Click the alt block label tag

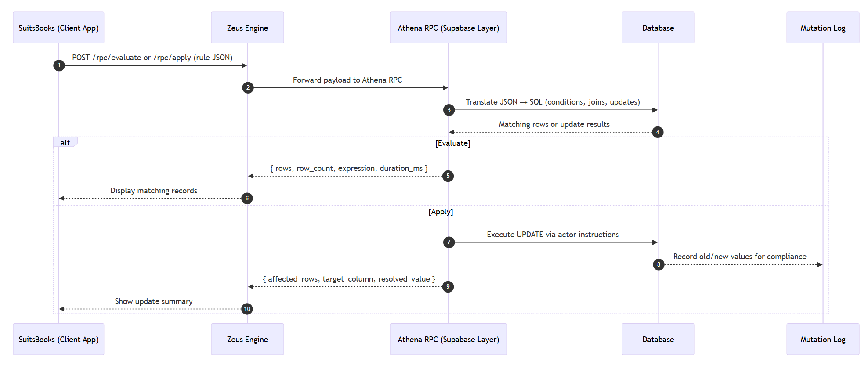[x=65, y=143]
